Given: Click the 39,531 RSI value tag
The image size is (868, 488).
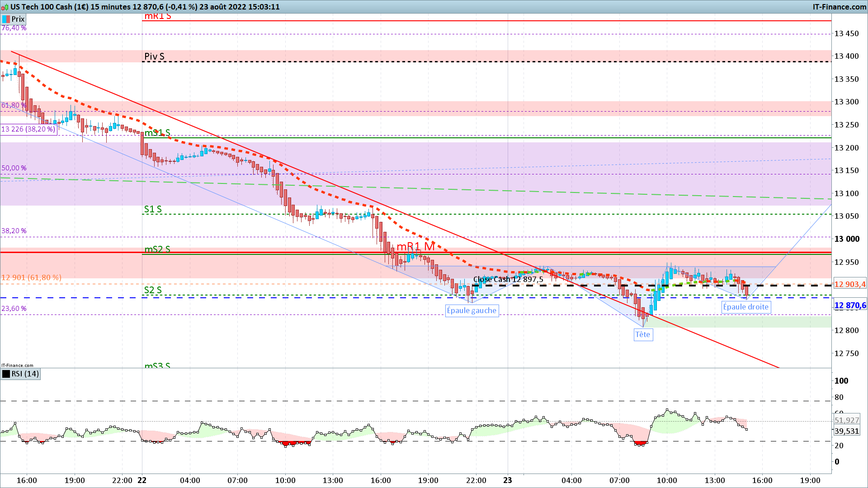Looking at the screenshot, I should pyautogui.click(x=846, y=431).
